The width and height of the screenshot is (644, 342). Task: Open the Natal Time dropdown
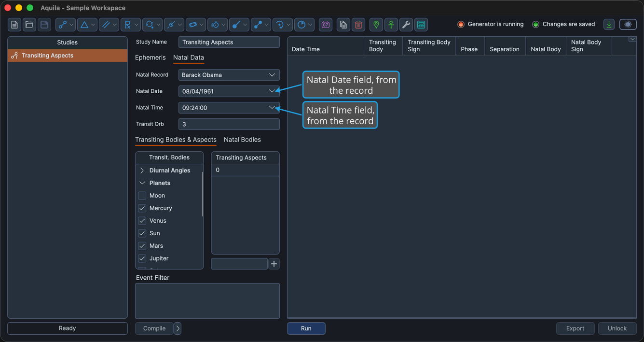(272, 107)
